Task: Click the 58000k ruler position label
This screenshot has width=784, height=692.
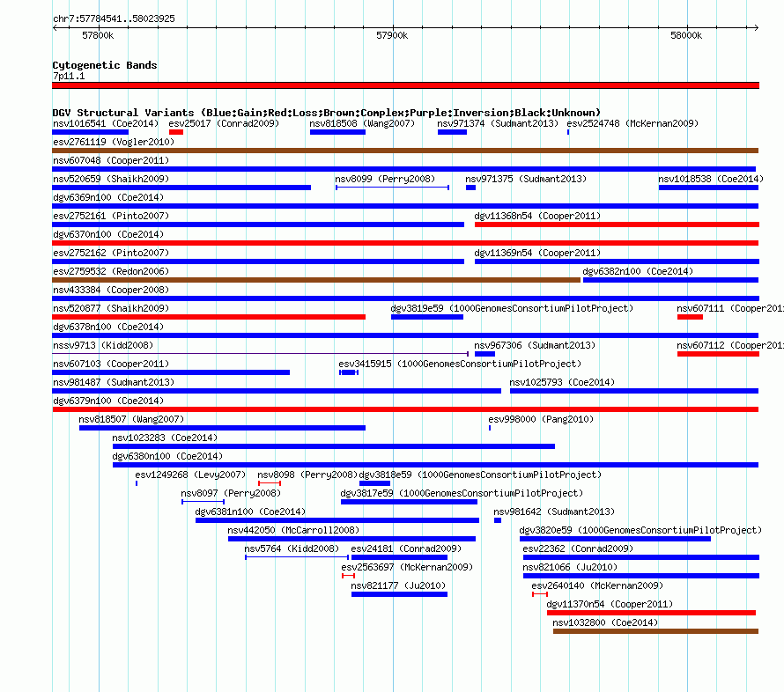Action: click(x=686, y=35)
